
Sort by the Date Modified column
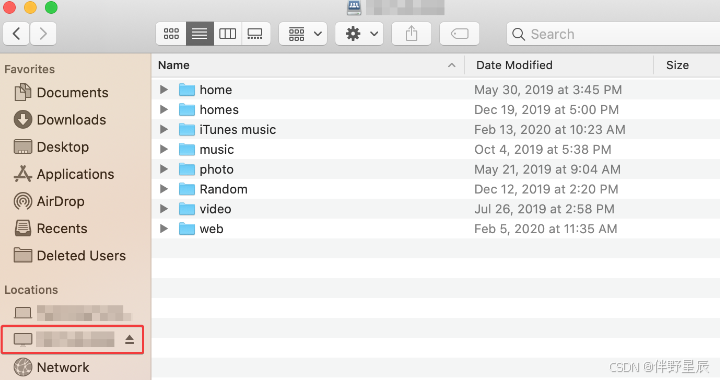coord(514,65)
